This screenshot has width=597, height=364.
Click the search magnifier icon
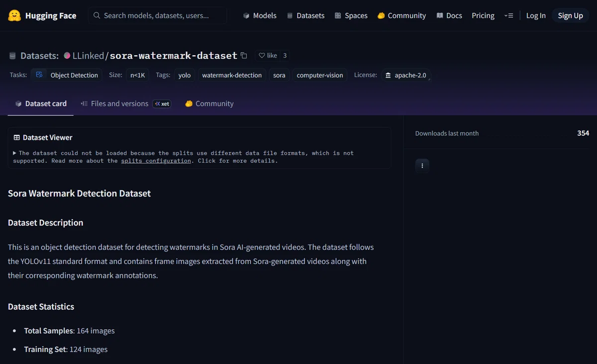[97, 15]
